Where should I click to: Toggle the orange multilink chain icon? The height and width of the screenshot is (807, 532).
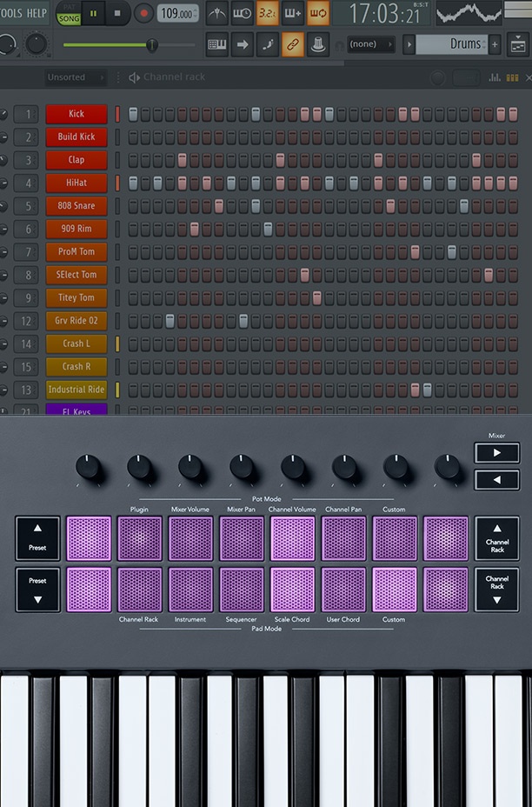tap(293, 44)
